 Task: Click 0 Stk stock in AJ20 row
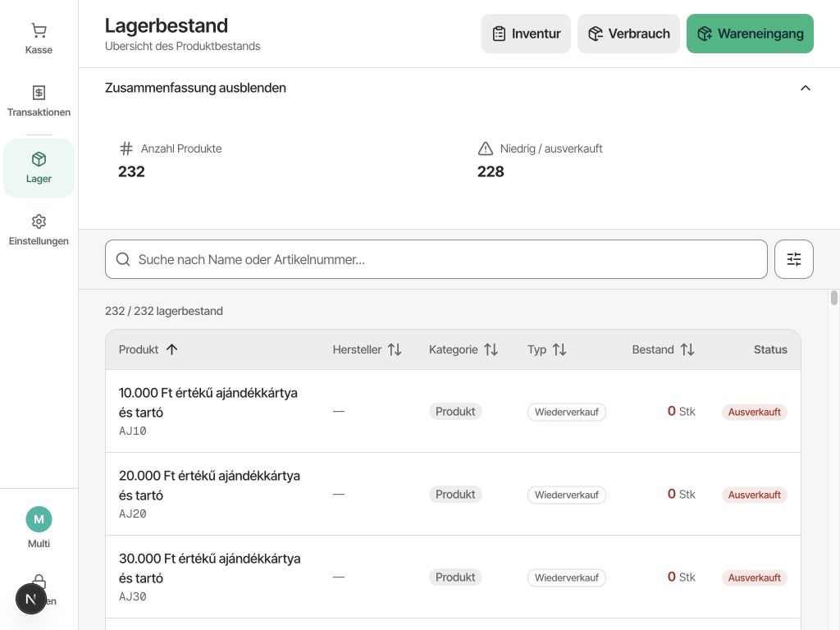681,494
